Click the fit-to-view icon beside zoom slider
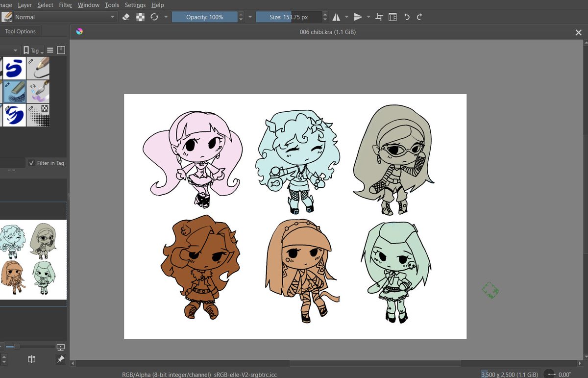 coord(61,347)
